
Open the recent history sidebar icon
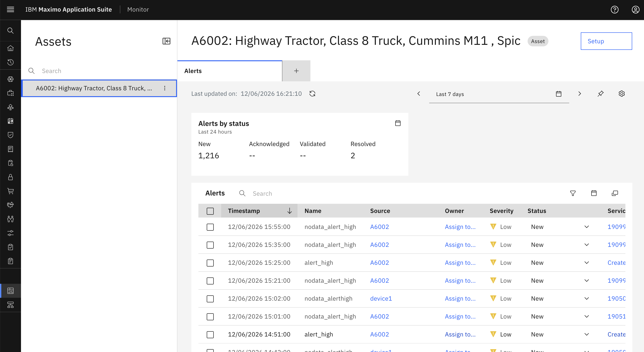(x=10, y=62)
